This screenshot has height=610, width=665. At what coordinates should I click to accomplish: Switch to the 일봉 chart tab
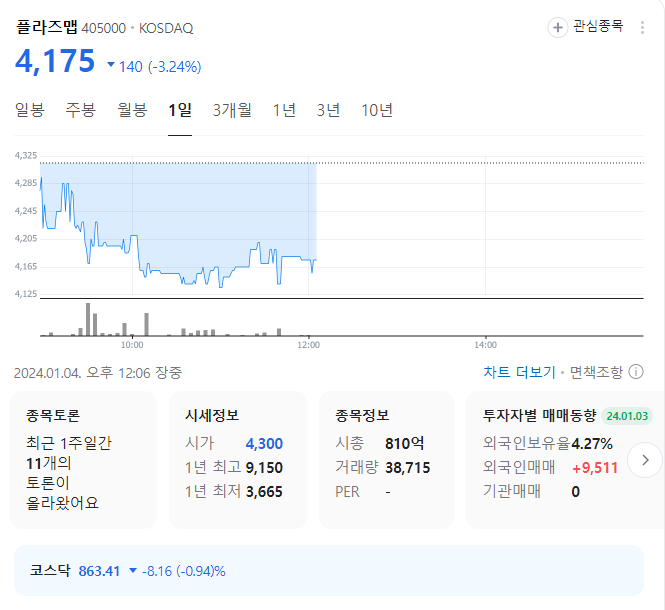coord(29,110)
